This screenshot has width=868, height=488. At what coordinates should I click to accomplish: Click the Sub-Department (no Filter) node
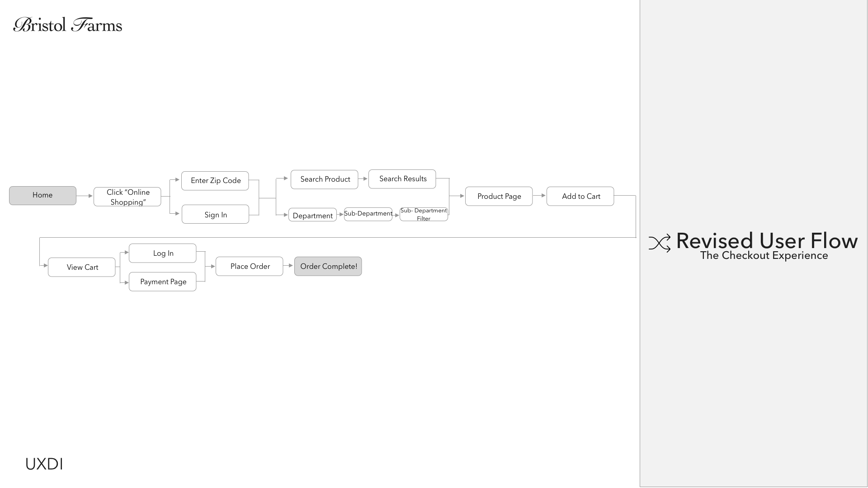pos(368,214)
